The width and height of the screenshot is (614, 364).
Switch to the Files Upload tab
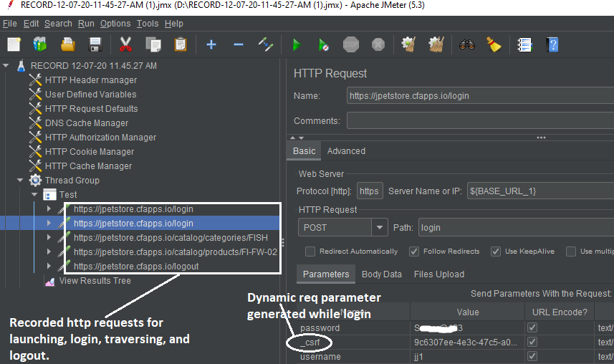click(x=439, y=274)
